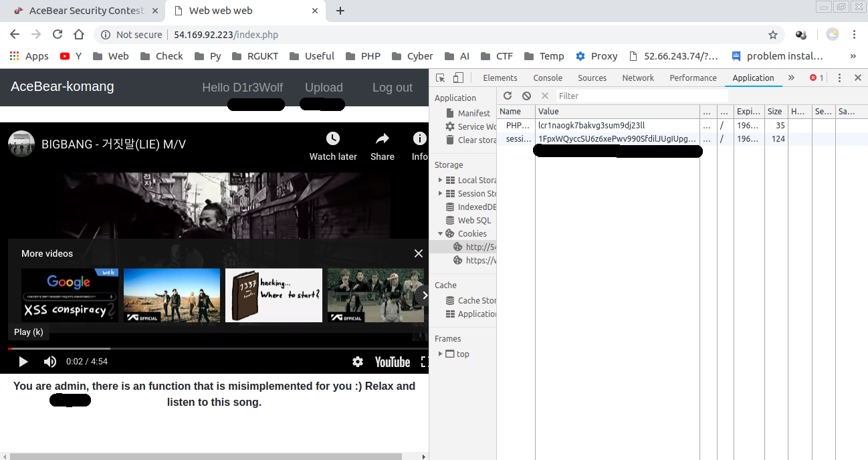Open the CTF bookmarks folder
The width and height of the screenshot is (868, 460).
coord(498,56)
